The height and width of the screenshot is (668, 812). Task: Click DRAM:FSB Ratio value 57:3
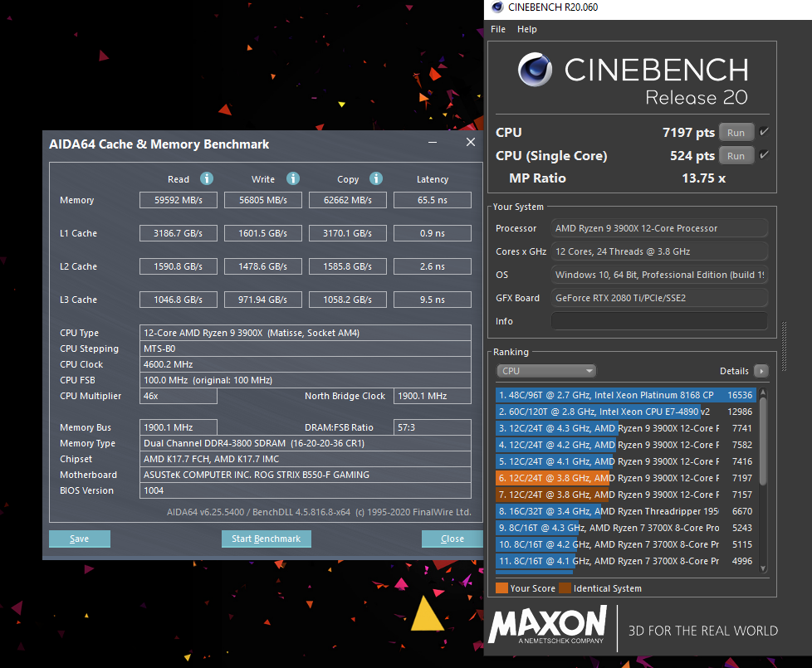point(433,427)
